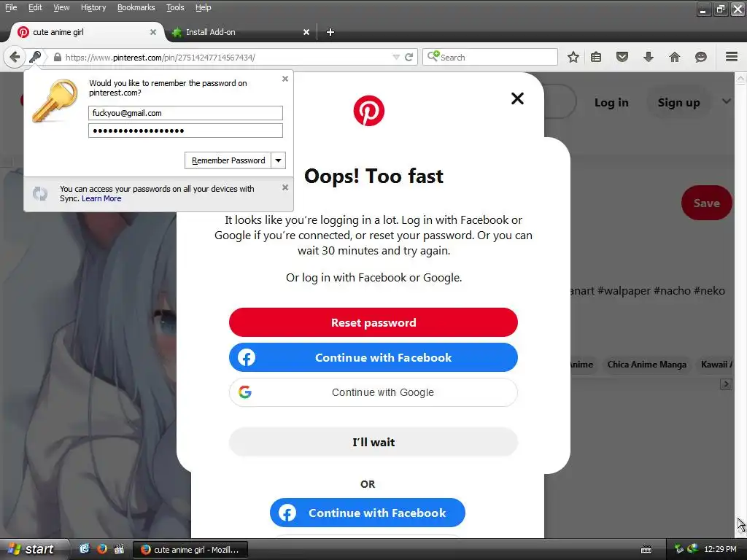
Task: Click the Pocket save icon
Action: 622,57
